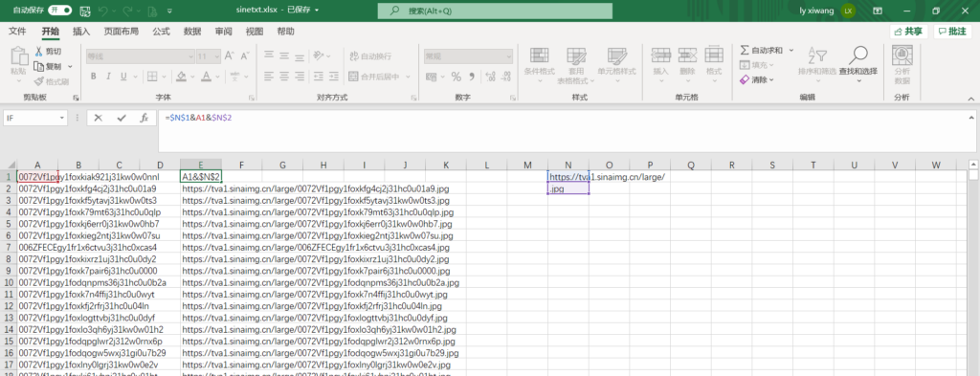Viewport: 980px width, 376px height.
Task: Click the Undo arrow icon
Action: point(103,11)
